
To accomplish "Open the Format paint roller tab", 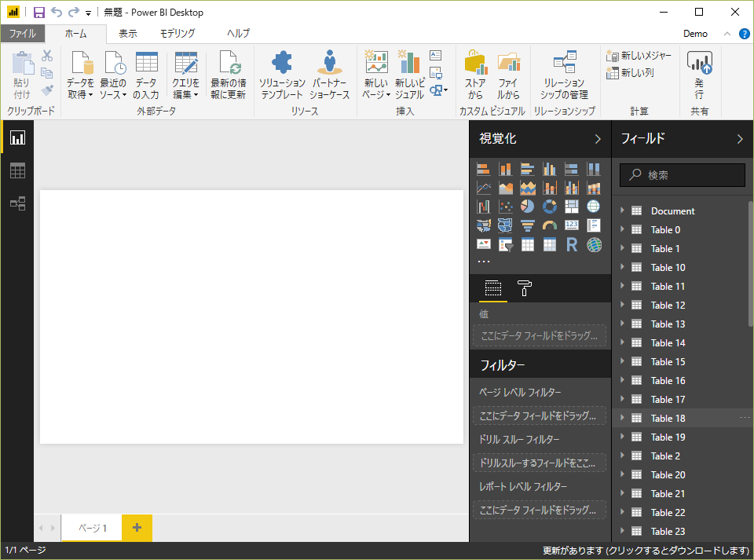I will point(524,288).
